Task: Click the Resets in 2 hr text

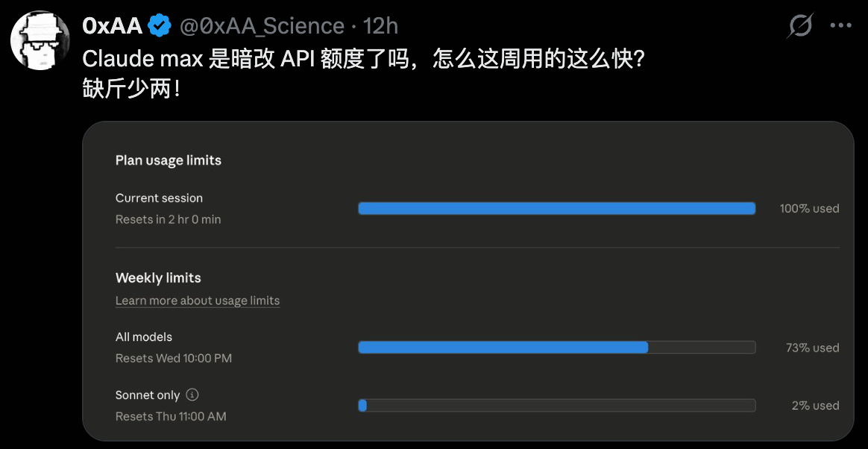Action: (168, 219)
